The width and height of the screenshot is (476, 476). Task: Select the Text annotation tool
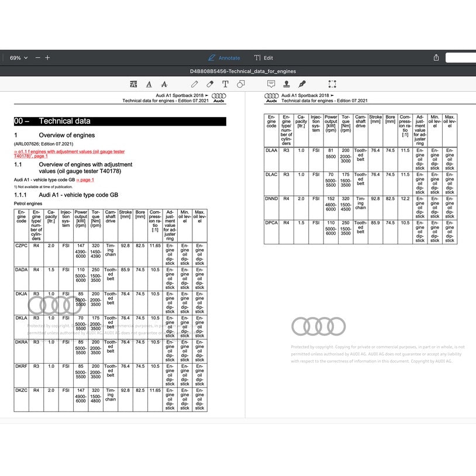click(x=225, y=84)
